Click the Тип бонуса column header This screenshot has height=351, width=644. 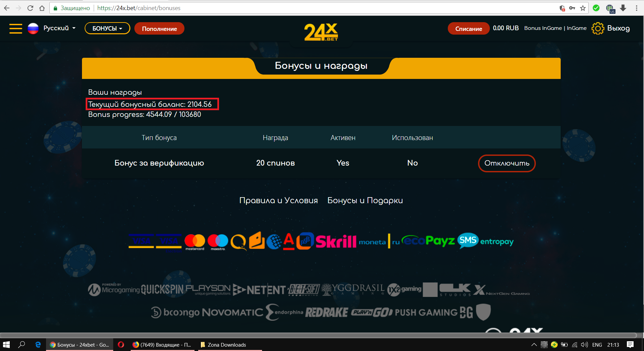point(159,138)
